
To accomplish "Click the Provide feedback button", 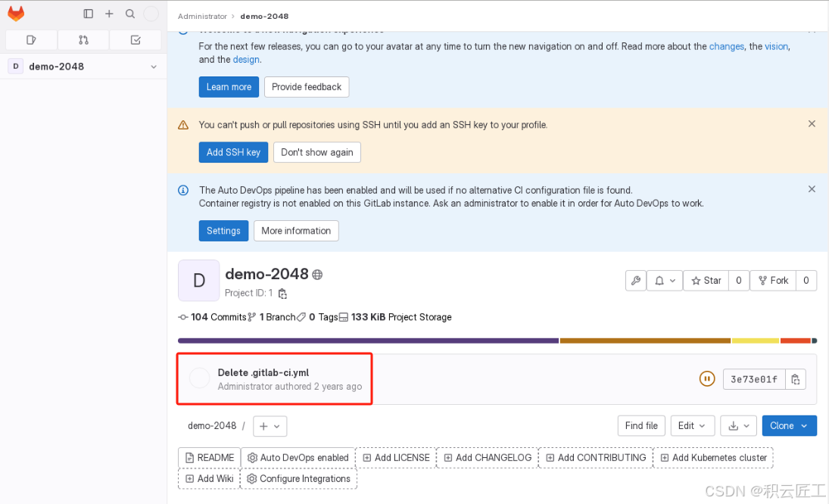I will pos(307,87).
